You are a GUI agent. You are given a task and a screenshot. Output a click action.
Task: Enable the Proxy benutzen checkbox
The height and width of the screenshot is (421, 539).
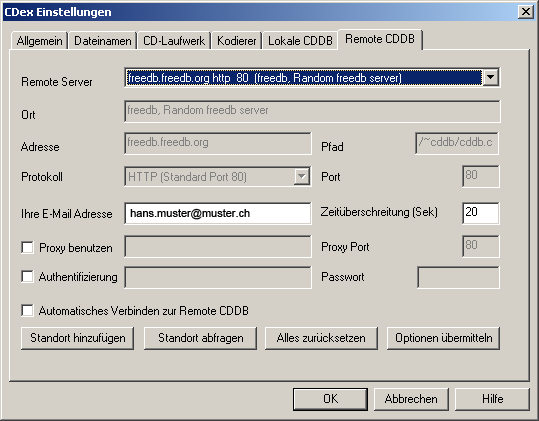pyautogui.click(x=27, y=247)
